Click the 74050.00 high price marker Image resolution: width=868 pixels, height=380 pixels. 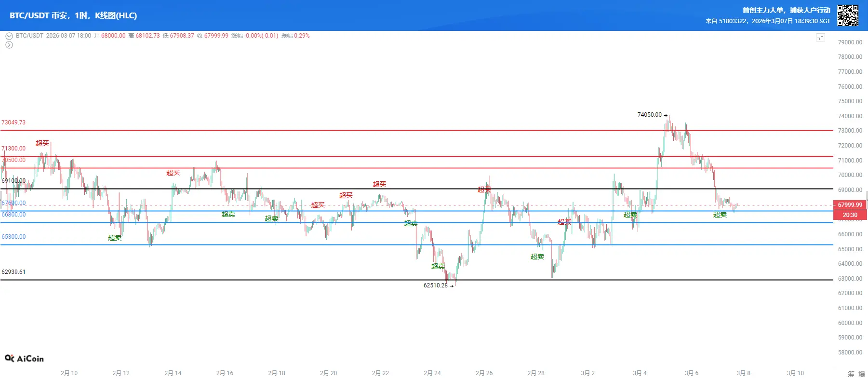click(x=650, y=115)
